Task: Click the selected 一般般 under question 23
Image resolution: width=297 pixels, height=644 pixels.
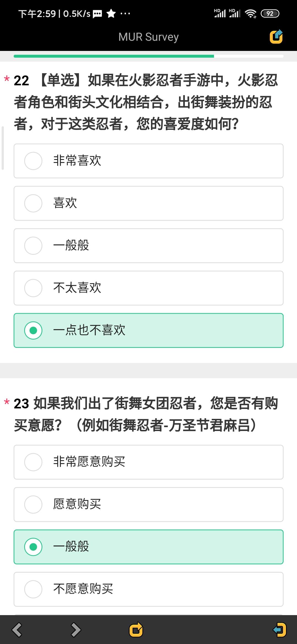Action: pos(148,547)
